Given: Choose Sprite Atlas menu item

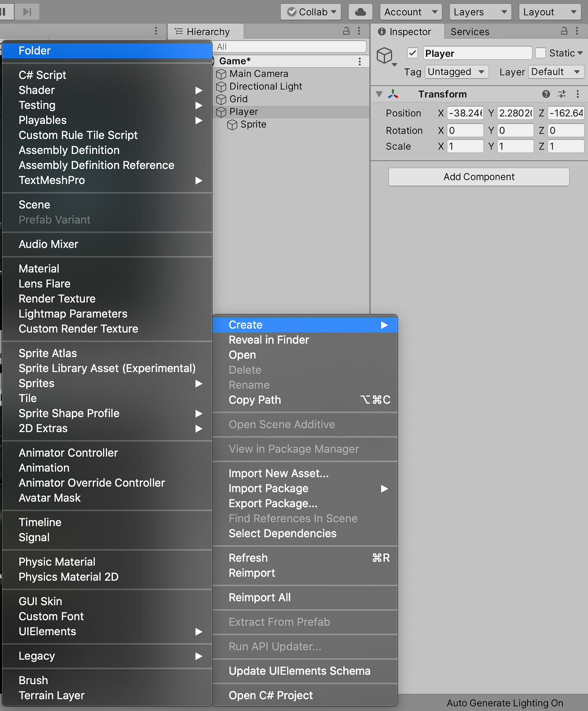Looking at the screenshot, I should coord(107,353).
